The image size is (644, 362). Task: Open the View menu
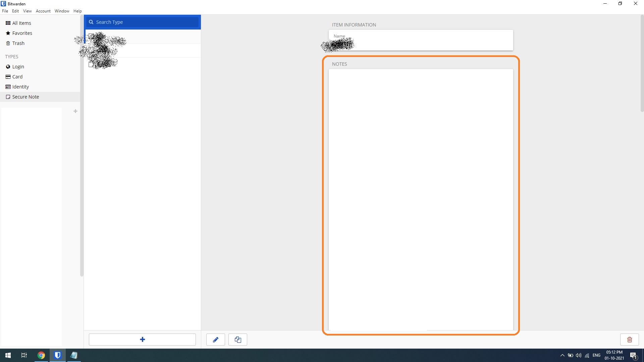(27, 11)
